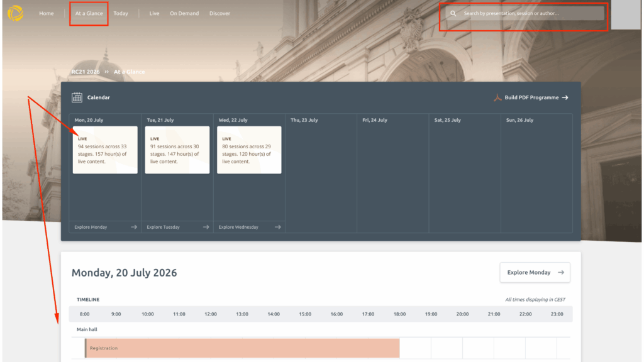Open the Discover nav item

[x=219, y=14]
